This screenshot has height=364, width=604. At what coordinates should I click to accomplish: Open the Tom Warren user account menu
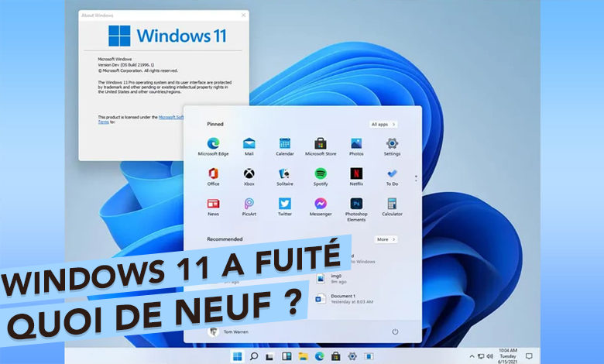tap(228, 331)
